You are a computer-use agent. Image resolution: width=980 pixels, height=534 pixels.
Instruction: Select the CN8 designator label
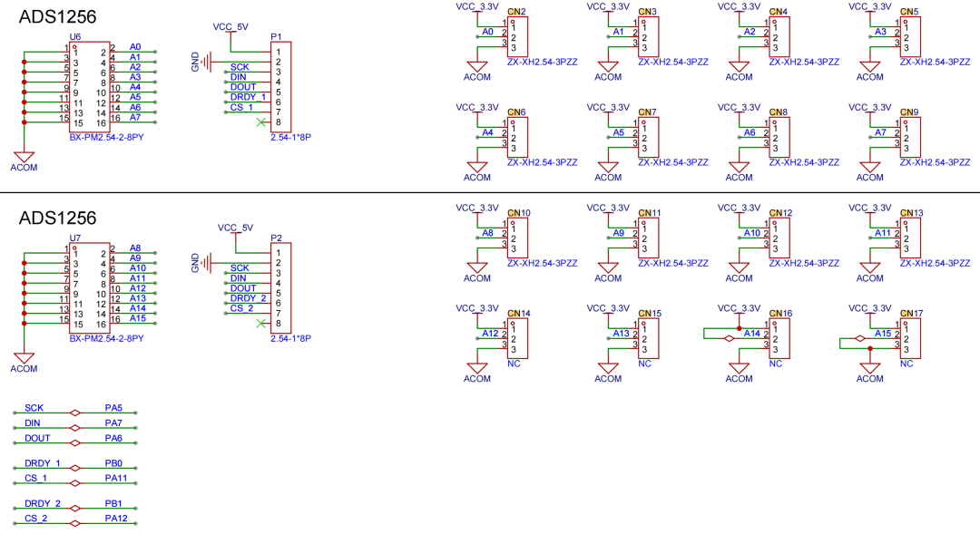(779, 112)
